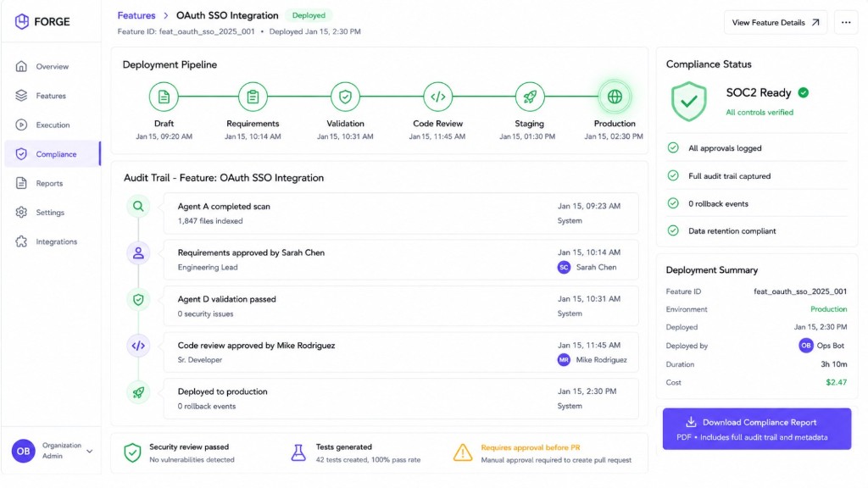This screenshot has height=488, width=868.
Task: Open the three-dot more options menu
Action: [x=846, y=23]
